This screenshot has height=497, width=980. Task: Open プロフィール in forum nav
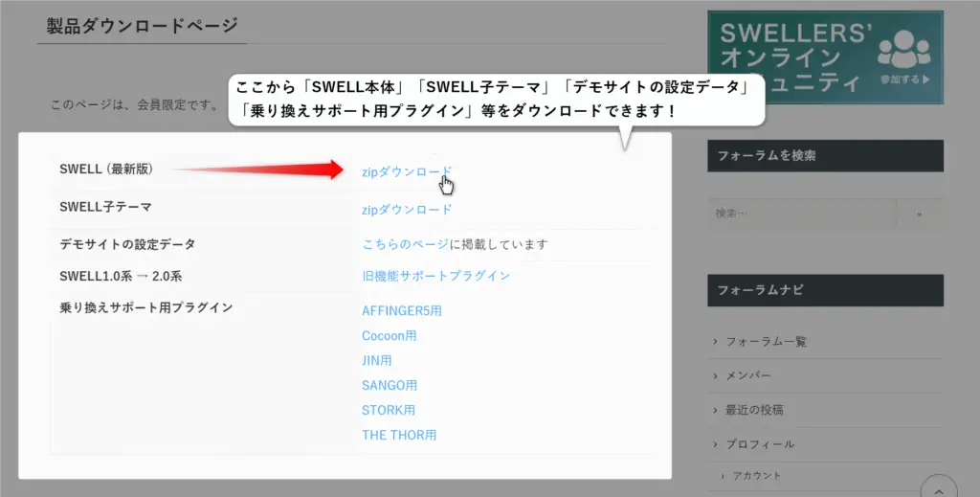tap(759, 444)
